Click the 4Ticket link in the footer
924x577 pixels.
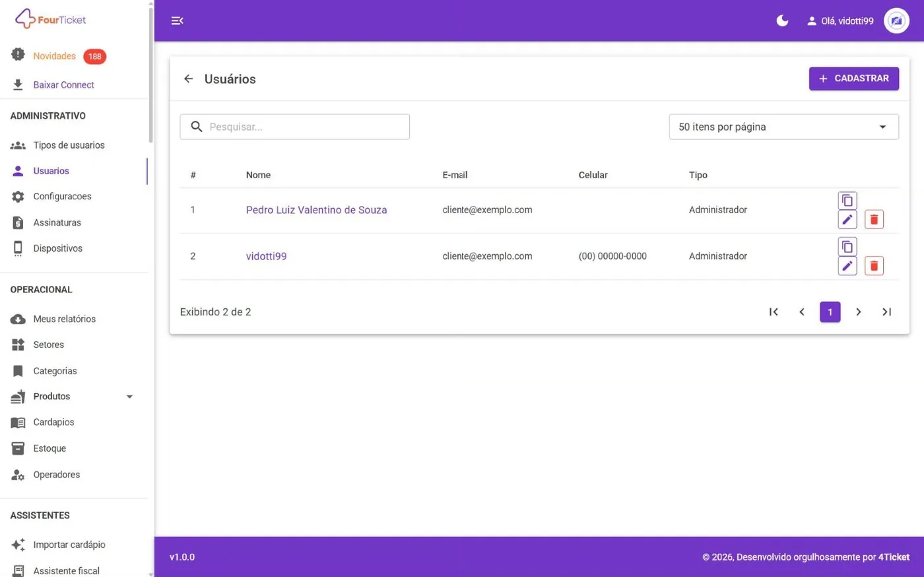[x=894, y=557]
